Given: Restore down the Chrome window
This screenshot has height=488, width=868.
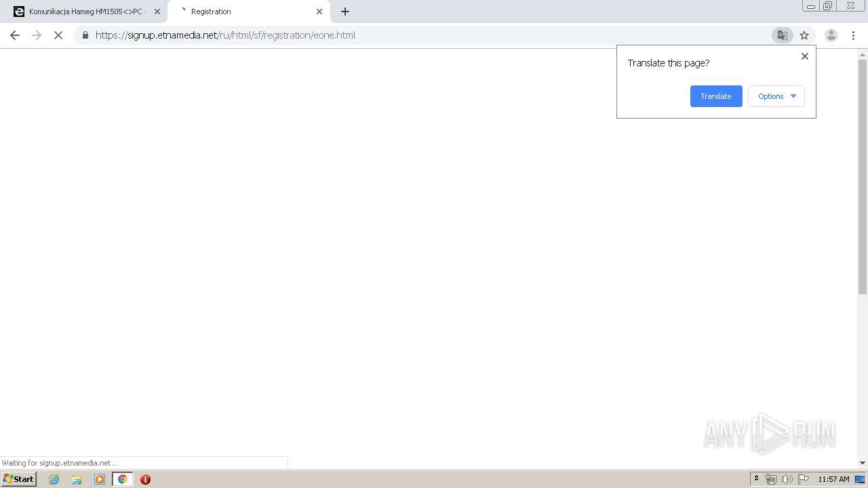Looking at the screenshot, I should point(828,6).
